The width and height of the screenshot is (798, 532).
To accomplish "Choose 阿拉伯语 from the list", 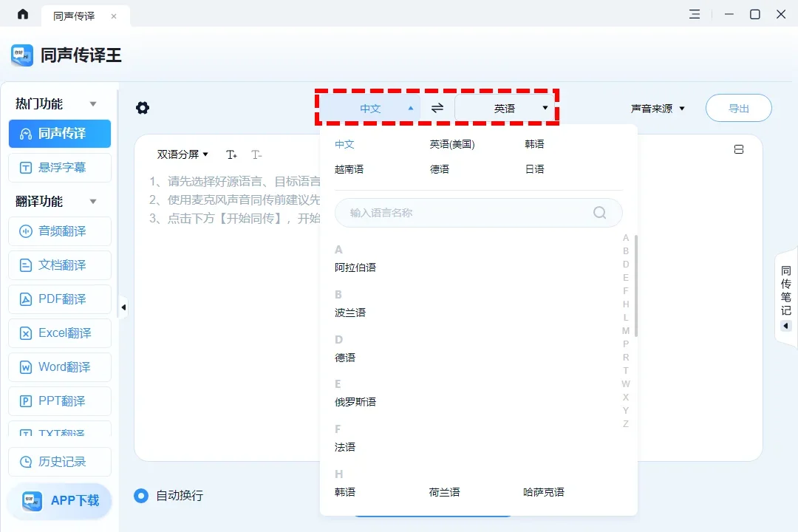I will (355, 267).
